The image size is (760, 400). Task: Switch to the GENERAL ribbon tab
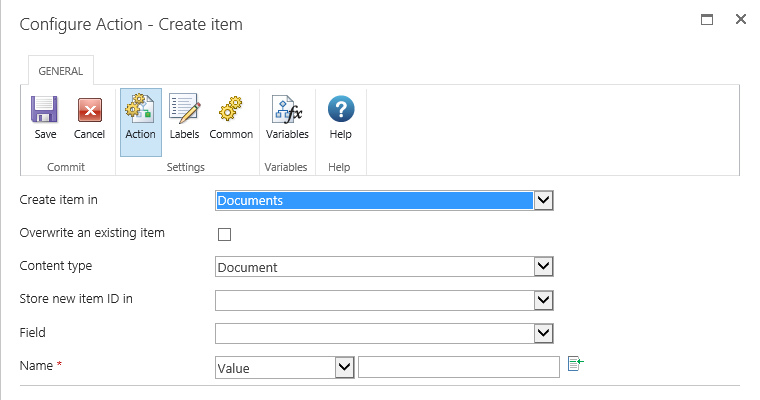tap(60, 71)
